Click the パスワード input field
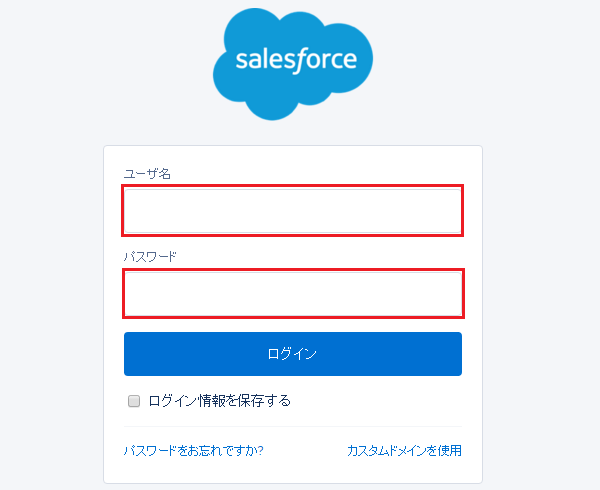The image size is (600, 490). [x=293, y=294]
